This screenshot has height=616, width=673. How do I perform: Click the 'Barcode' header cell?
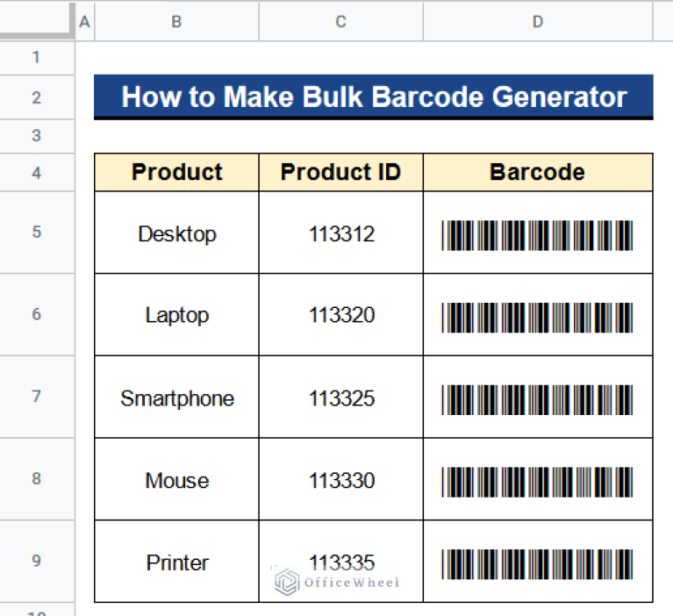pos(537,173)
